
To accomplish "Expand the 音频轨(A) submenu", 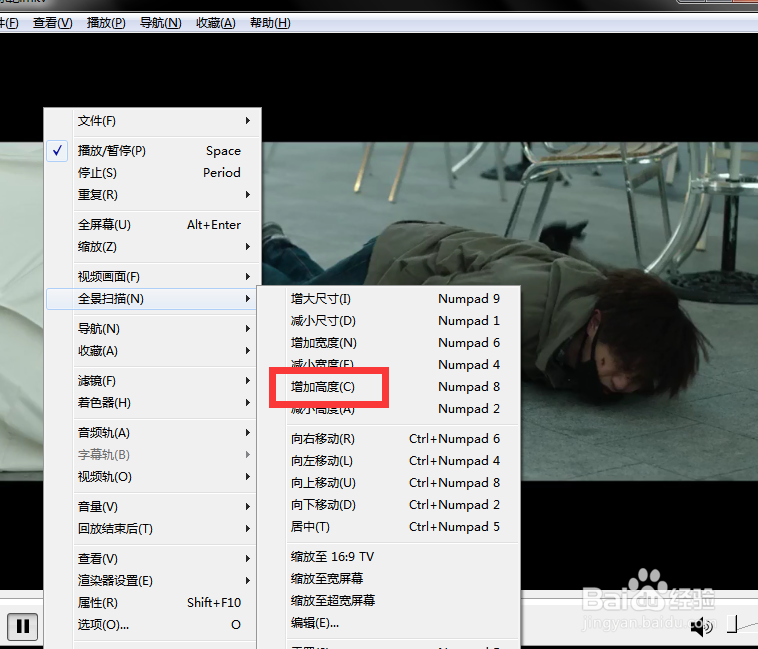I will click(153, 433).
